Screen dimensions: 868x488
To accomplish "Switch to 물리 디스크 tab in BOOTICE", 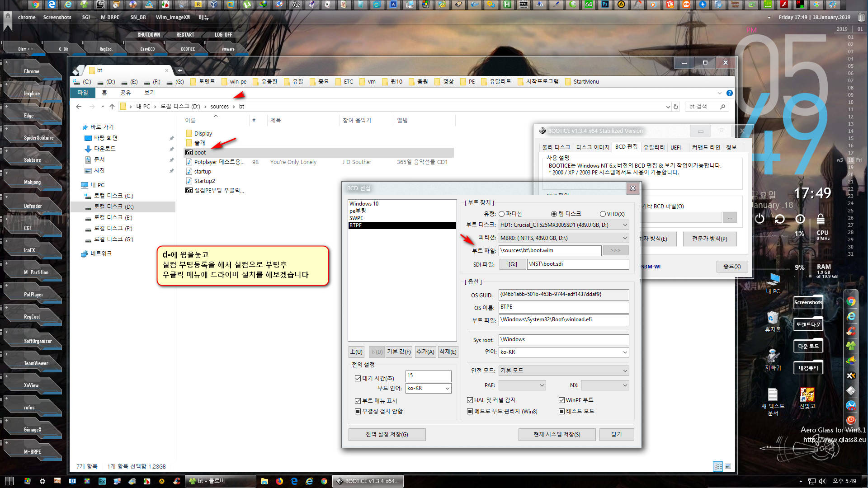I will (x=556, y=147).
